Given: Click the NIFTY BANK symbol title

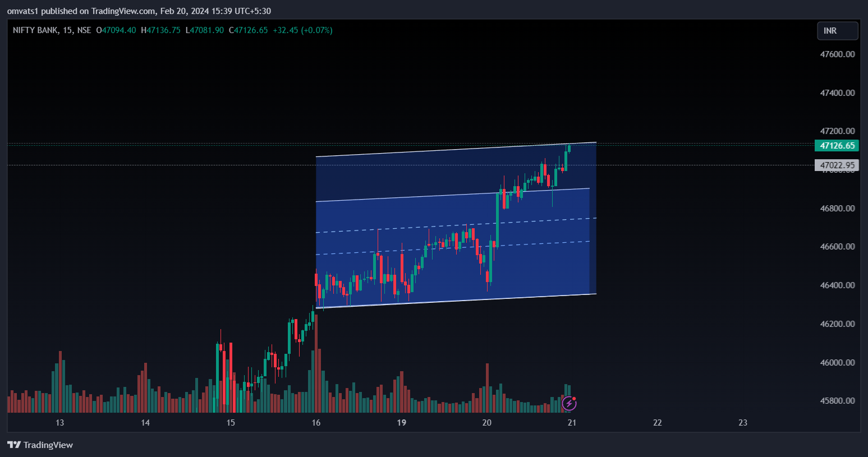Looking at the screenshot, I should 52,30.
